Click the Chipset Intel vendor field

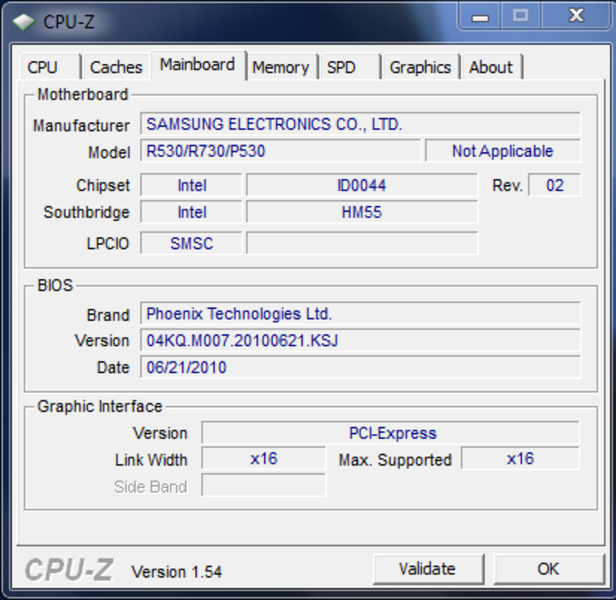[191, 185]
